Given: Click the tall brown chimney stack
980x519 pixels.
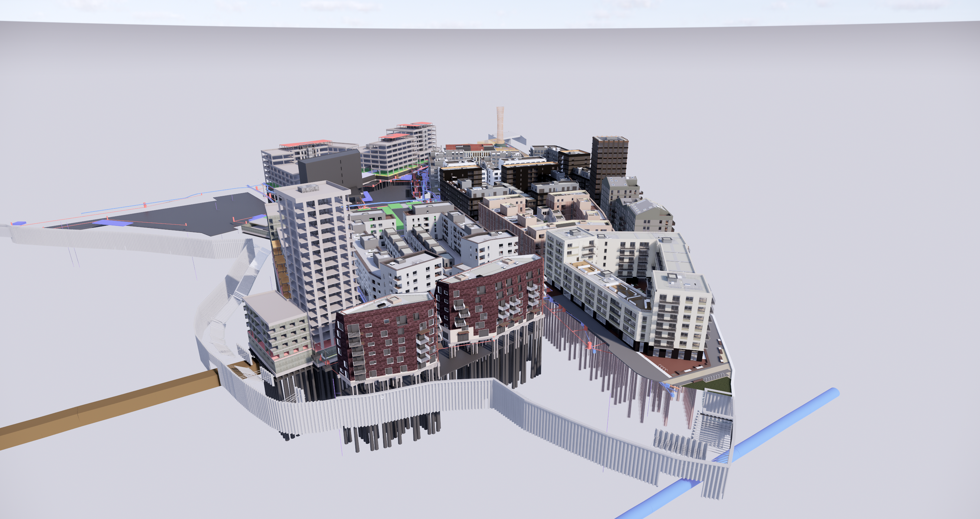Looking at the screenshot, I should click(x=500, y=126).
